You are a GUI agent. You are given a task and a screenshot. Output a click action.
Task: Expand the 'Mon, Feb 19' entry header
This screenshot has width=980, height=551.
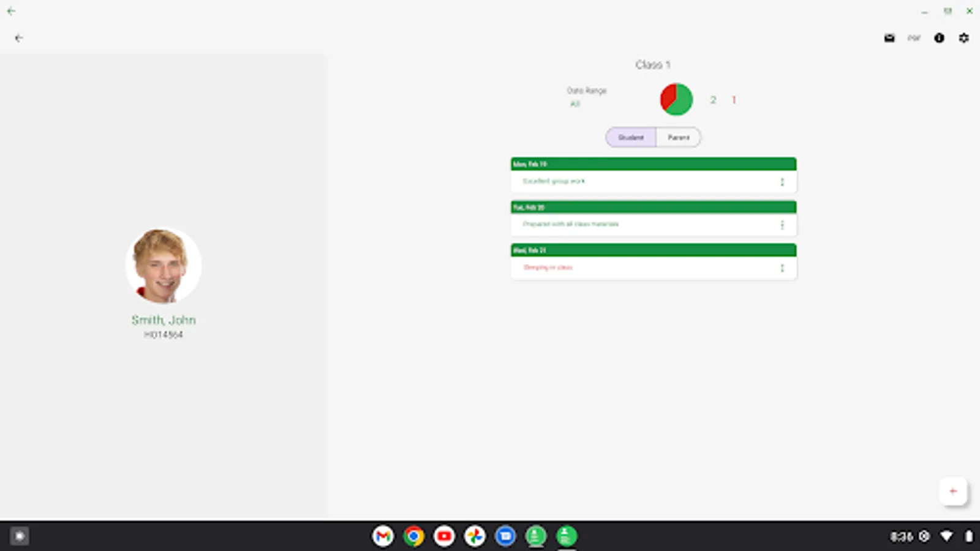click(x=653, y=163)
